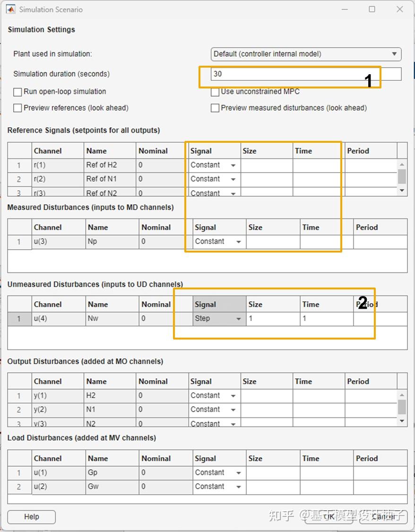415x532 pixels.
Task: Open the Plant used in simulation dropdown
Action: point(396,54)
